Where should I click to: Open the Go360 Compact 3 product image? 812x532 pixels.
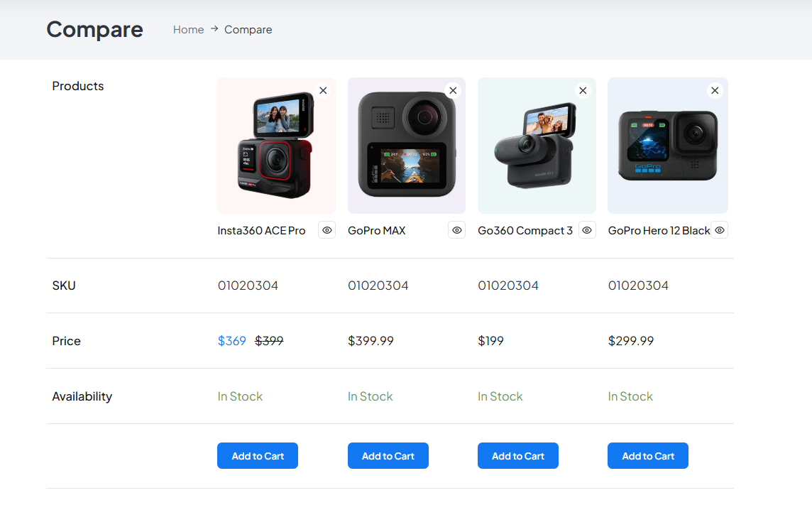[x=537, y=146]
